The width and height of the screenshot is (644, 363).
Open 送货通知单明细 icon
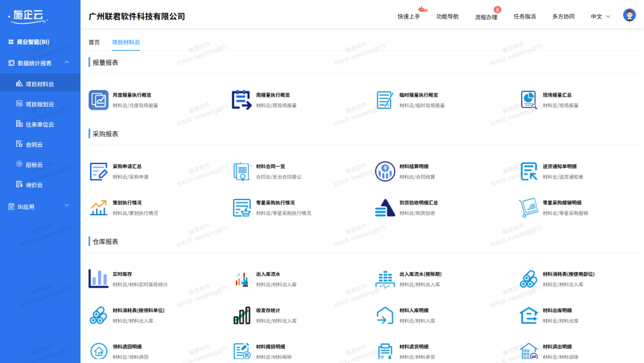528,171
